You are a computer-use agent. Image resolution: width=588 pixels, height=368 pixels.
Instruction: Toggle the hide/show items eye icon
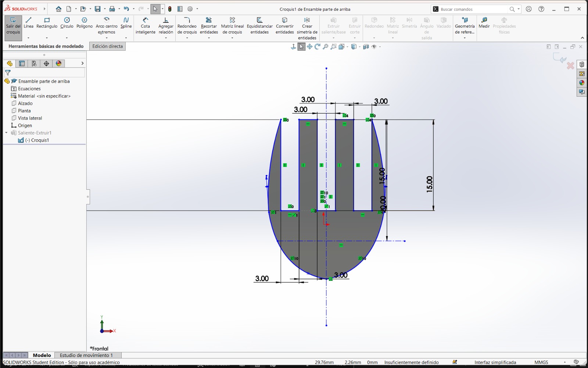click(374, 47)
